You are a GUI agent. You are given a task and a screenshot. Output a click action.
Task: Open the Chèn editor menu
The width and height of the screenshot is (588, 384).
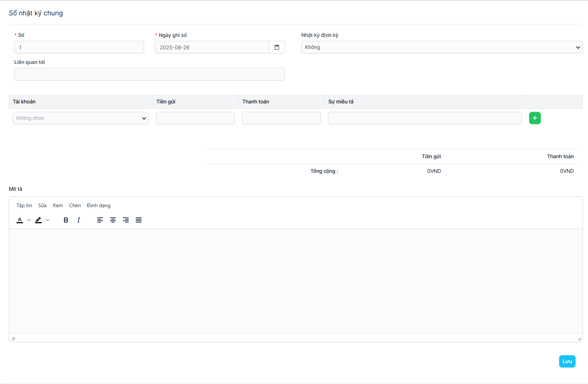(75, 205)
